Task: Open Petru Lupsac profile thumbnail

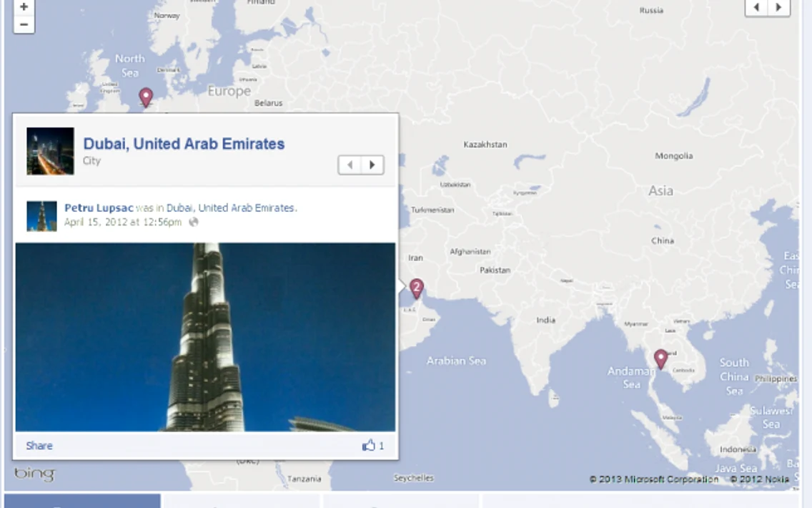Action: [41, 216]
